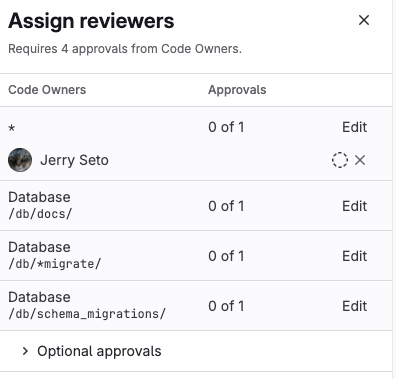Select the Jerry Seto reviewer name

click(x=74, y=160)
